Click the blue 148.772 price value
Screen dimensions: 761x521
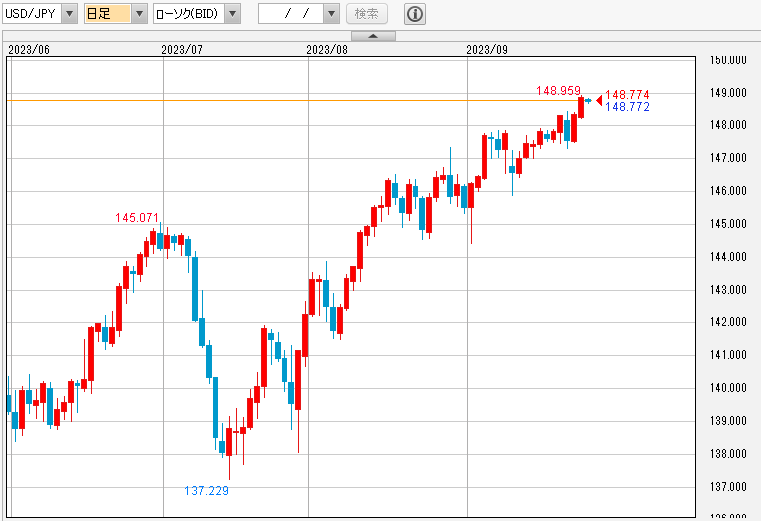click(627, 107)
